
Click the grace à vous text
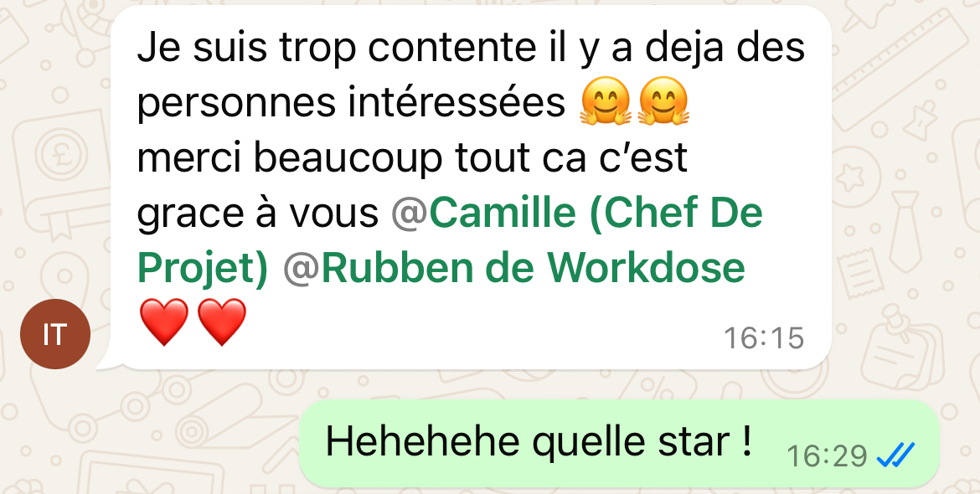point(257,214)
